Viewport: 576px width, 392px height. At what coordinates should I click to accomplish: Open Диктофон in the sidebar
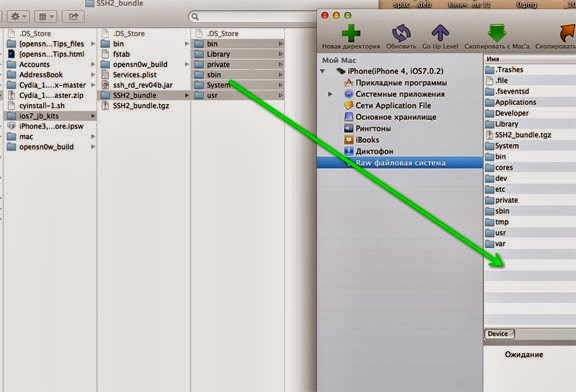pos(368,151)
